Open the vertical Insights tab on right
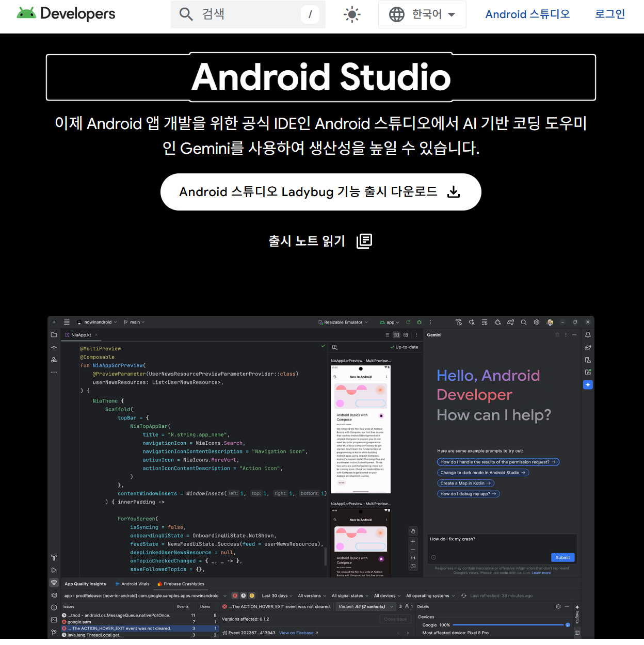The height and width of the screenshot is (645, 644). coord(577,615)
